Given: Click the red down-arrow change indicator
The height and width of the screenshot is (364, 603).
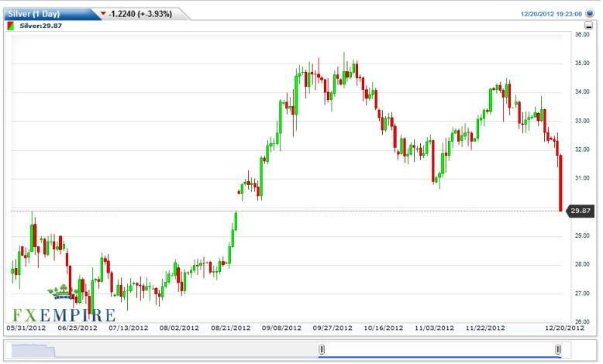Looking at the screenshot, I should tap(104, 13).
